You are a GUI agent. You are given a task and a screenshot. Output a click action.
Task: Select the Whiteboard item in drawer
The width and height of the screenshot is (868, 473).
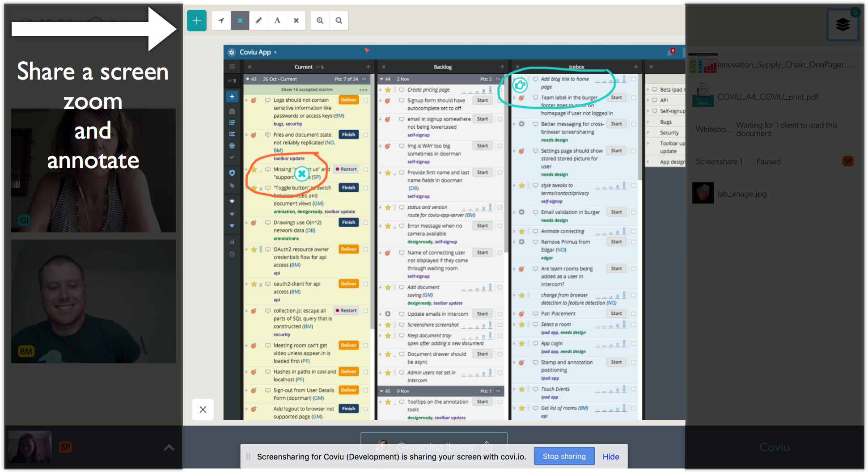(714, 129)
